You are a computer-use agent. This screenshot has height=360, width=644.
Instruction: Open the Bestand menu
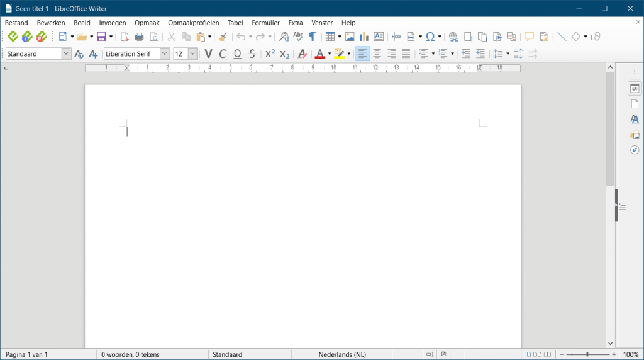[x=16, y=23]
